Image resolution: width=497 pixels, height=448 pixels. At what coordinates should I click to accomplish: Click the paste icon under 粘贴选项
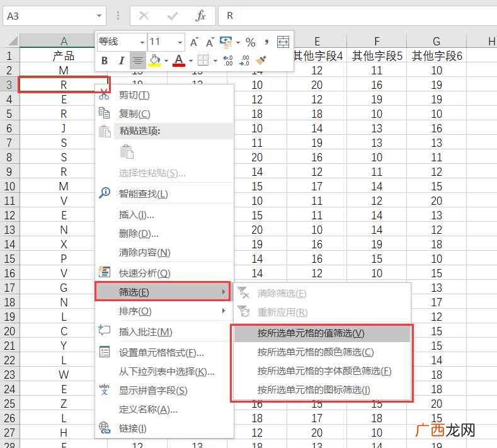[x=127, y=152]
